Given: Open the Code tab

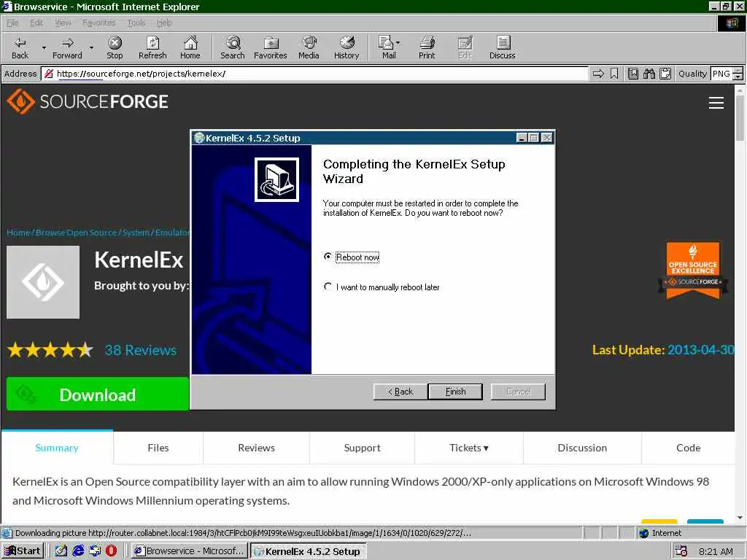Looking at the screenshot, I should (x=688, y=448).
